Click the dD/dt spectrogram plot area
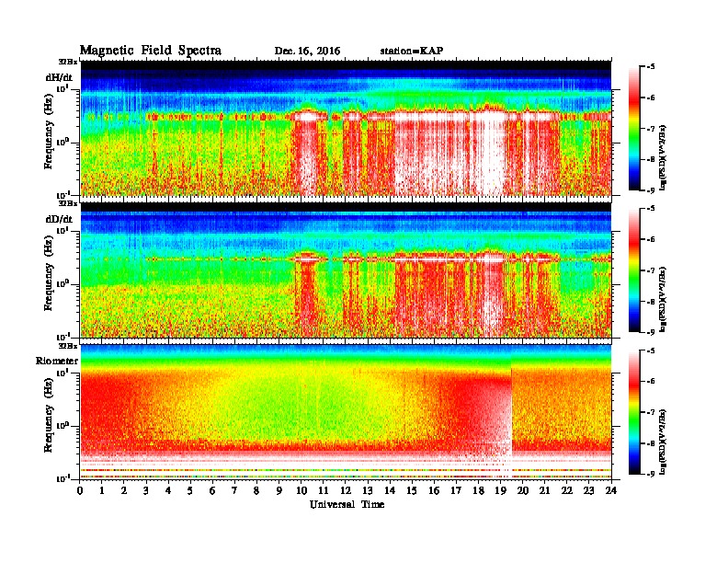The width and height of the screenshot is (728, 563). click(x=346, y=270)
